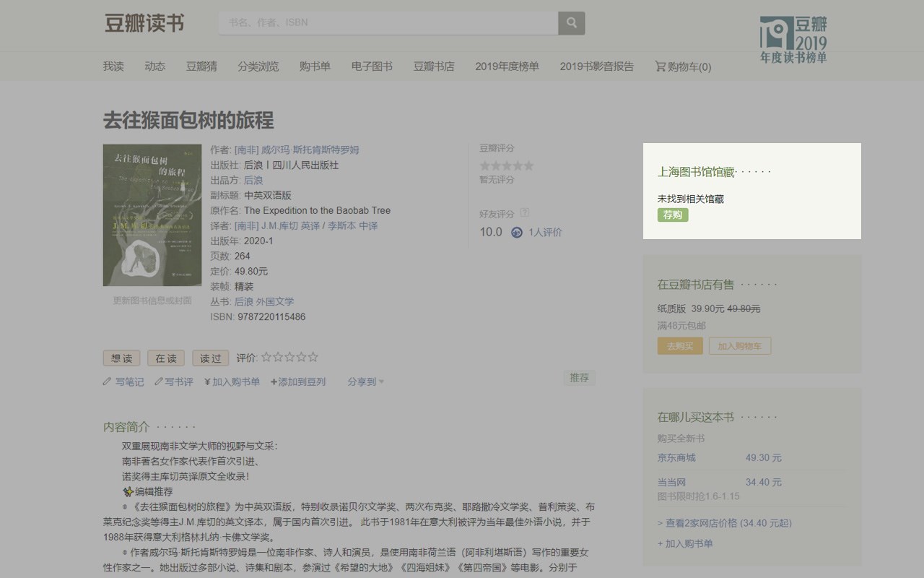Click the 49.30 元 price link
924x578 pixels.
[x=764, y=457]
